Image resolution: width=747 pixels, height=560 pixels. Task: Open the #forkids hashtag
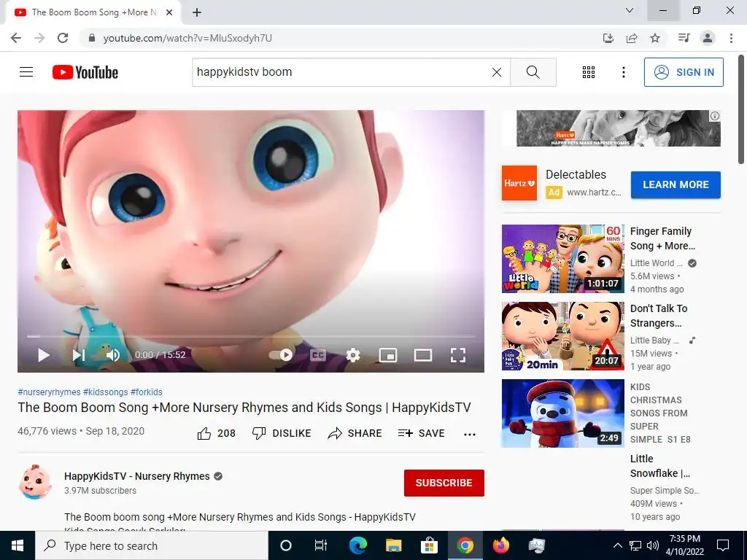[146, 392]
